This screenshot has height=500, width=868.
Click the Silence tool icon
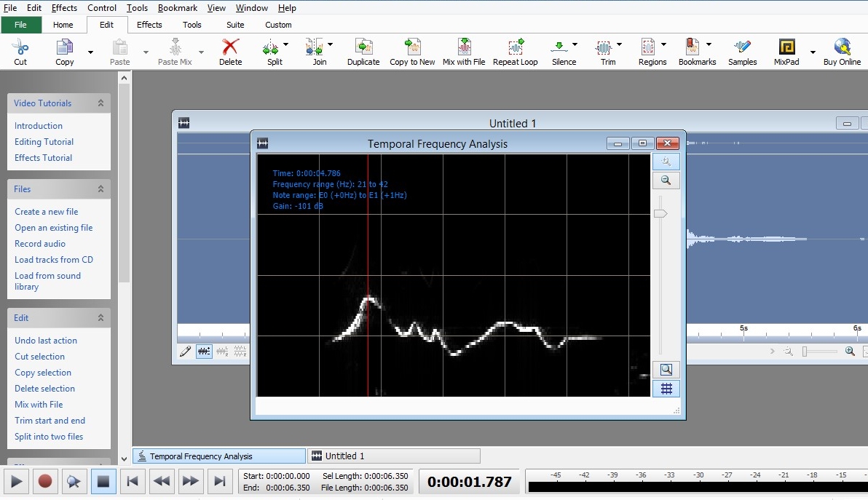(559, 47)
